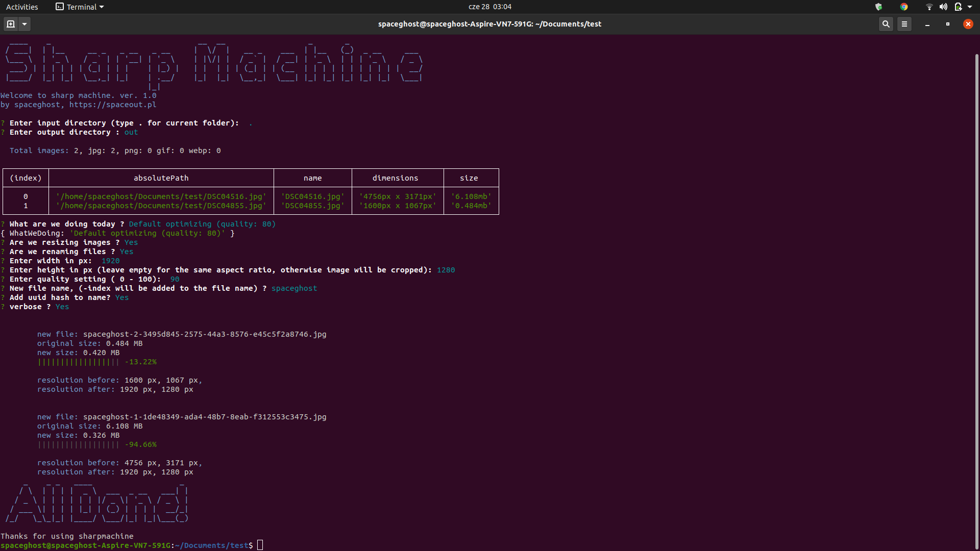
Task: Close the terminal window
Action: (x=968, y=24)
